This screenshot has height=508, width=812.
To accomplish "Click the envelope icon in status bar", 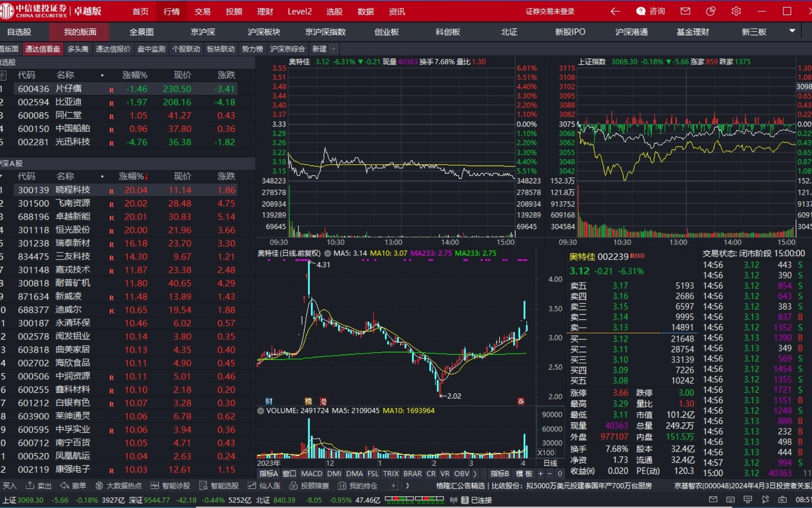I will point(713,500).
